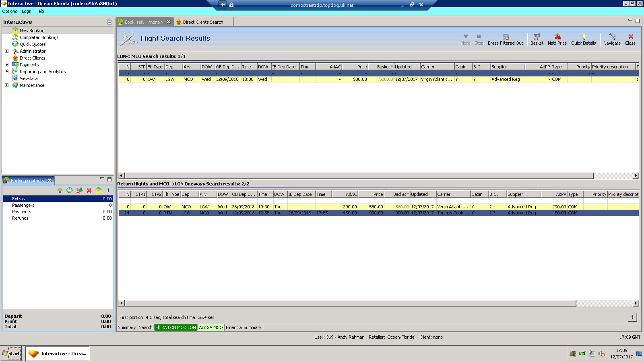This screenshot has width=644, height=362.
Task: Open New Booking in the Interactive tree
Action: [32, 31]
